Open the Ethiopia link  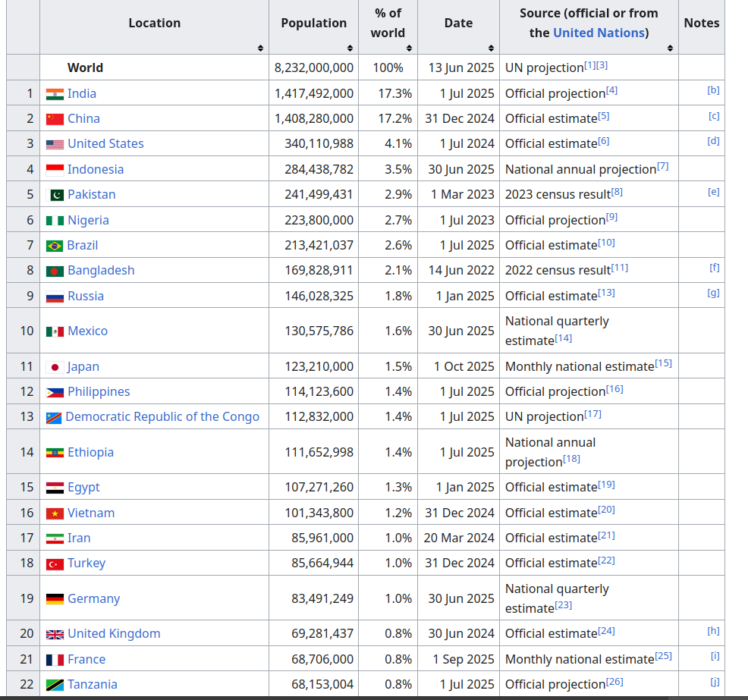[x=90, y=452]
